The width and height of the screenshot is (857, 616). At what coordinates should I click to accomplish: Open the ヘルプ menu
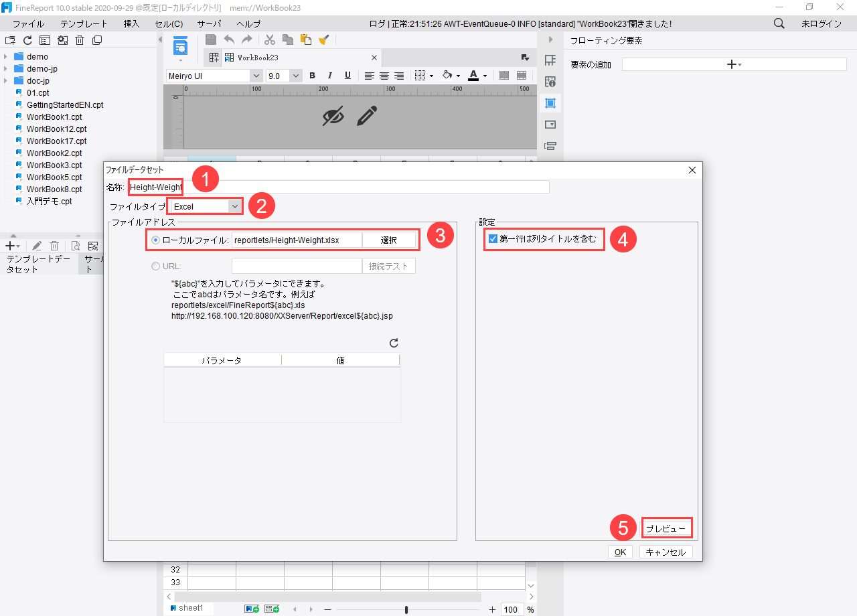[x=248, y=23]
